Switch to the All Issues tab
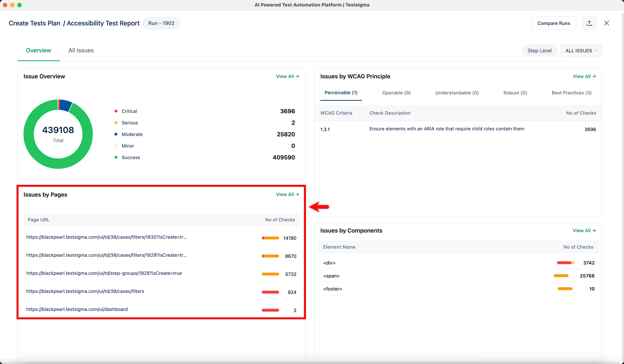 click(81, 50)
